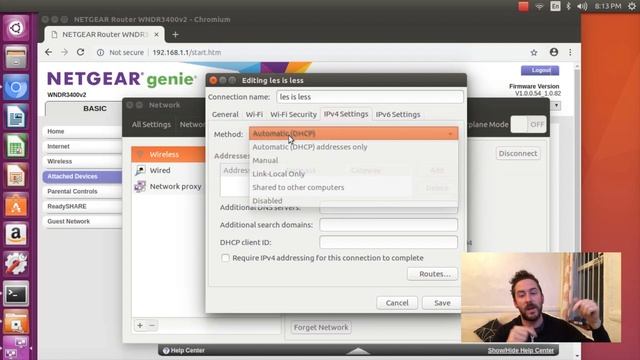This screenshot has height=360, width=640.
Task: Open Chromium three-dot menu
Action: (570, 52)
